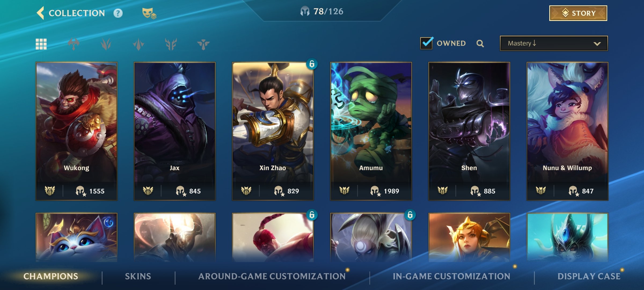Select the all-champions grid filter
644x290 pixels.
click(41, 44)
